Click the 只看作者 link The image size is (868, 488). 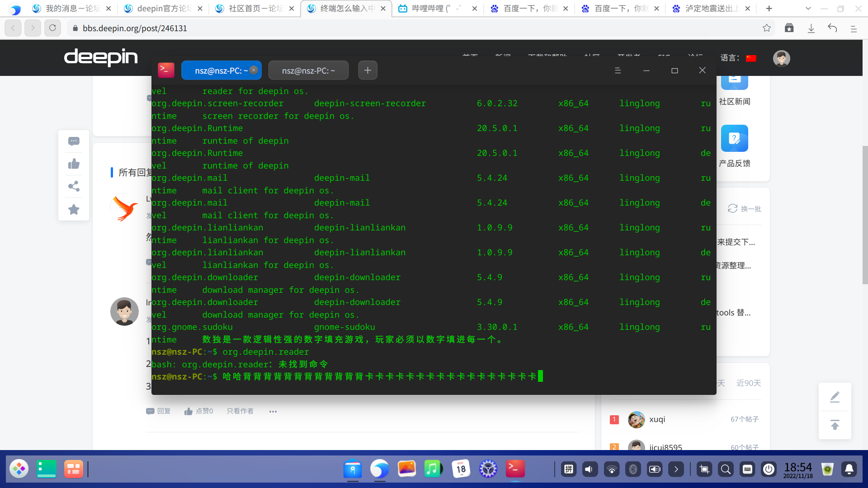(x=240, y=411)
